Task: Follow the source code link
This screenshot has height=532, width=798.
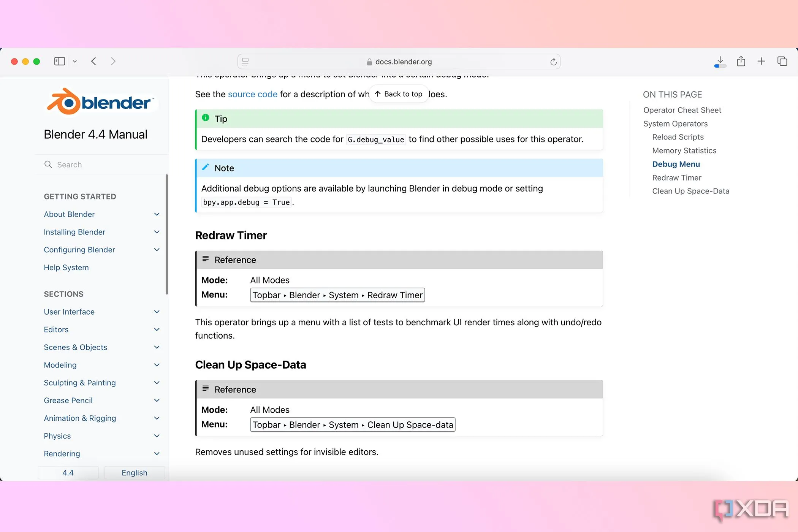Action: tap(253, 94)
